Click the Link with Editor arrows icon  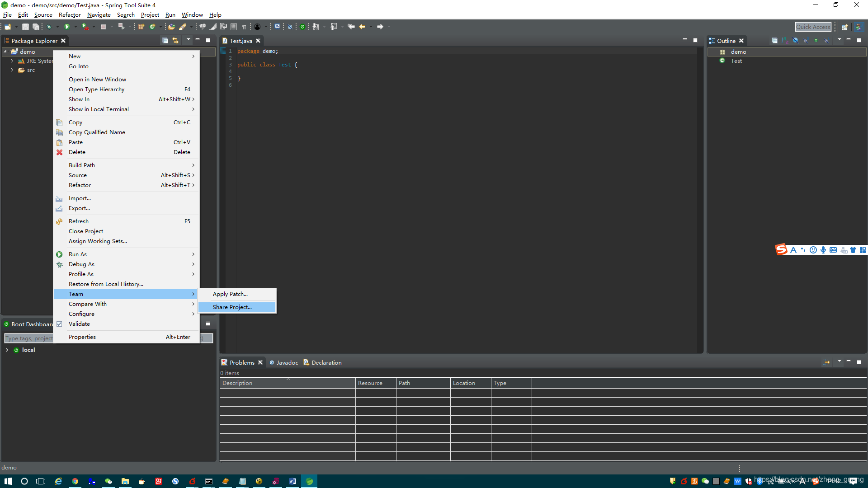[175, 41]
